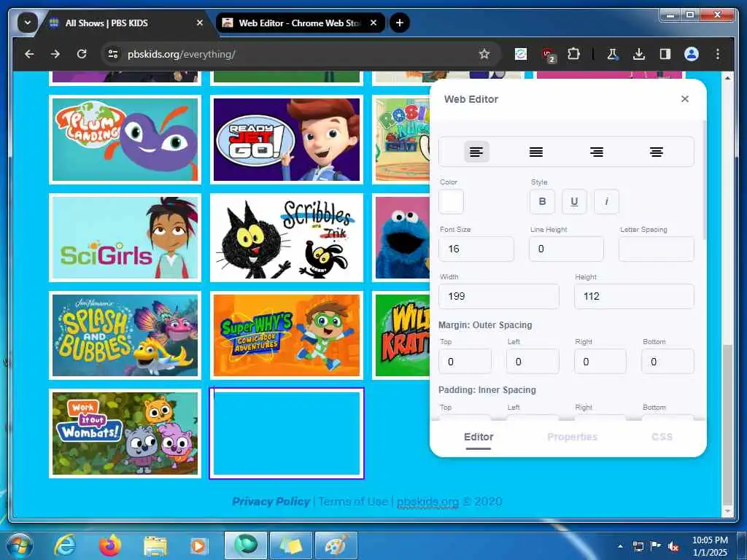Open Super Why's Comic Book Adventures thumbnail
Viewport: 747px width, 560px height.
click(x=286, y=335)
